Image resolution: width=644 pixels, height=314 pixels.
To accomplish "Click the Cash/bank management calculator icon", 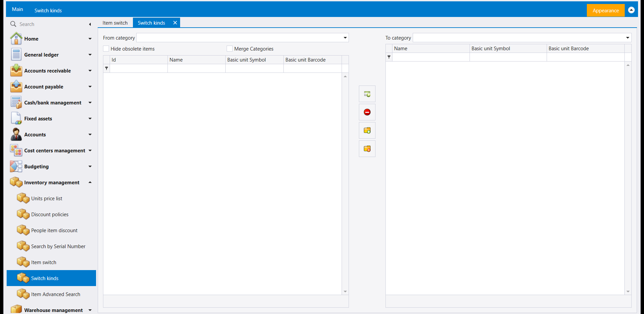I will pos(16,102).
